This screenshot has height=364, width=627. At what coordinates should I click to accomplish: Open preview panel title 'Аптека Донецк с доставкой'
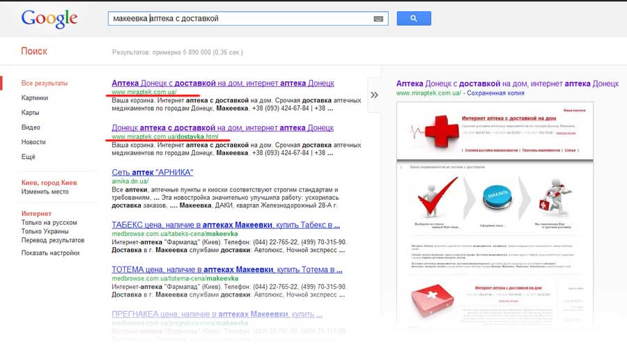click(507, 84)
